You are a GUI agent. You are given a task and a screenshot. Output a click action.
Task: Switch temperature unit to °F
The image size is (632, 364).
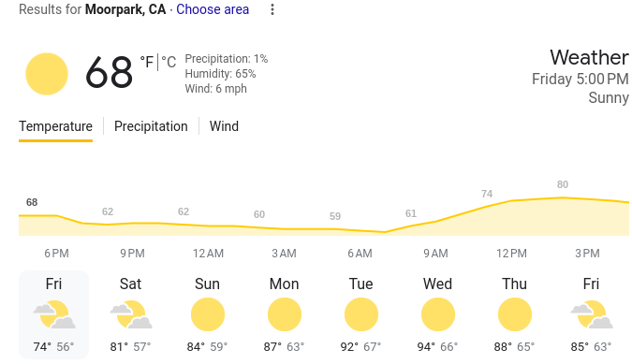[x=147, y=62]
